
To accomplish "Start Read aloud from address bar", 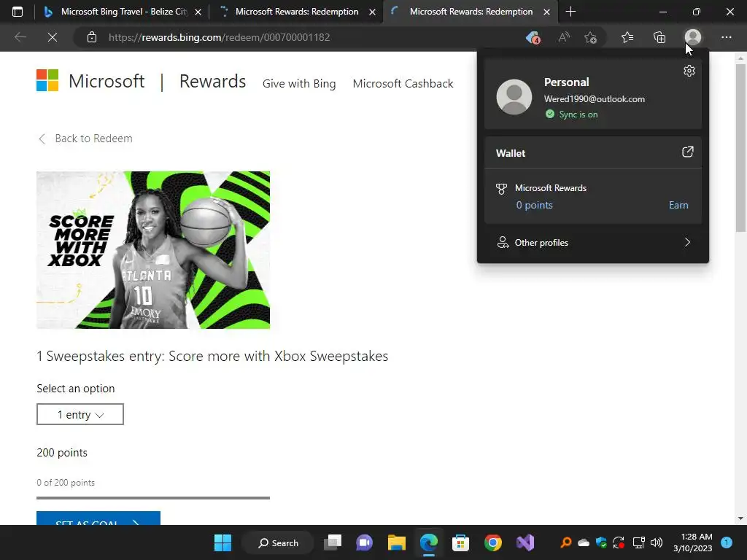I will coord(564,37).
